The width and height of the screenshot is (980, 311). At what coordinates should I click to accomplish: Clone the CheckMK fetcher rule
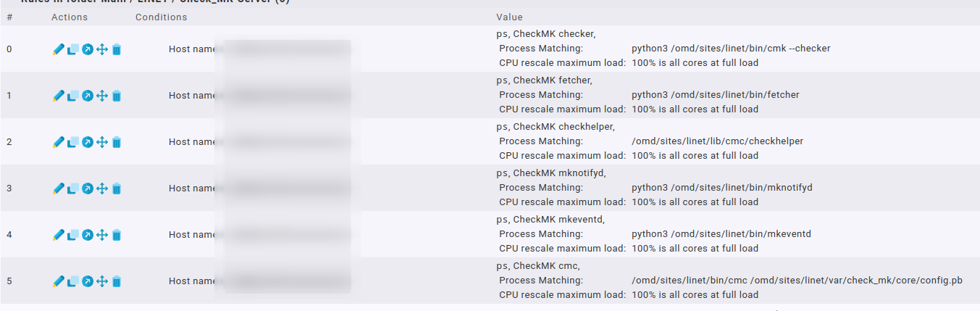[73, 96]
